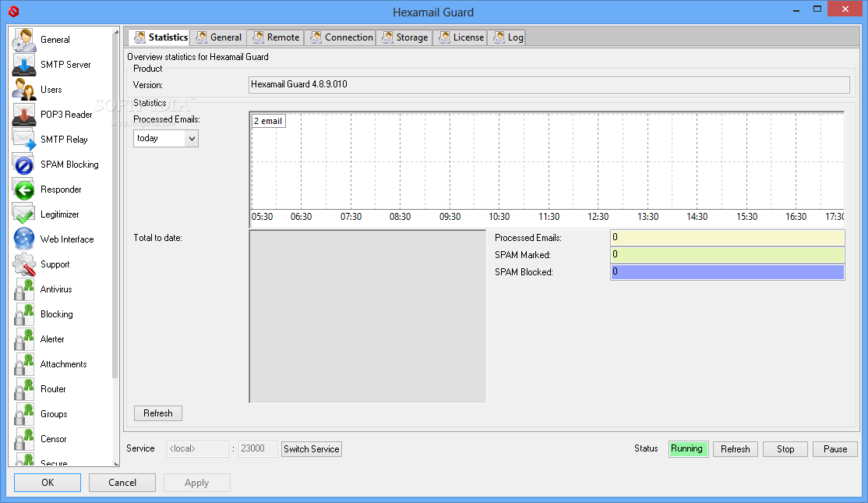Image resolution: width=868 pixels, height=503 pixels.
Task: Click the port 23000 field
Action: [x=257, y=448]
